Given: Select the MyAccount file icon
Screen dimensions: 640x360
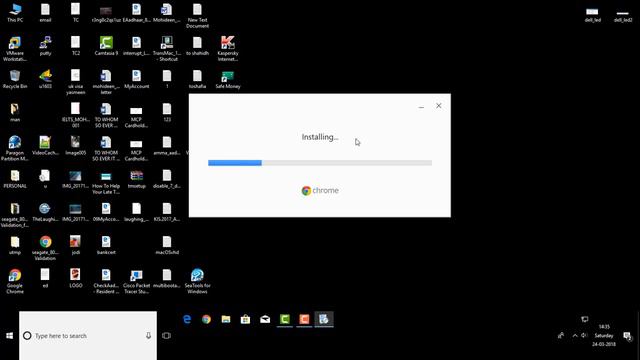Looking at the screenshot, I should (x=136, y=79).
